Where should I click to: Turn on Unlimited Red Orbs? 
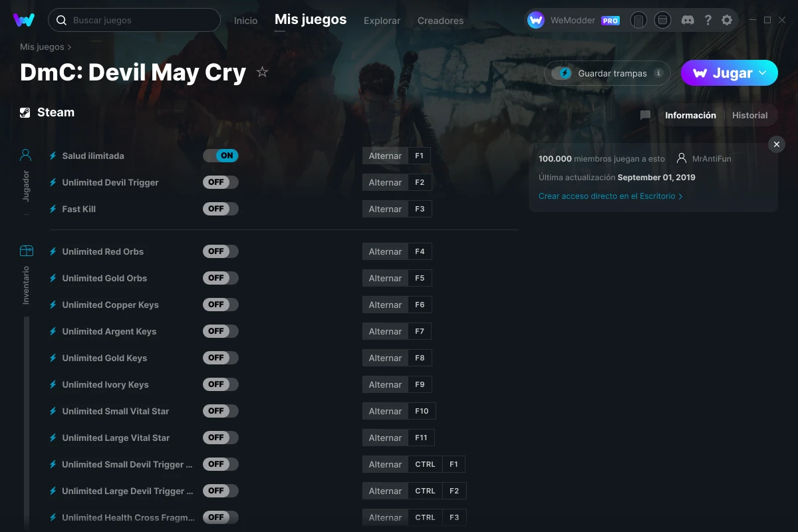pyautogui.click(x=221, y=251)
